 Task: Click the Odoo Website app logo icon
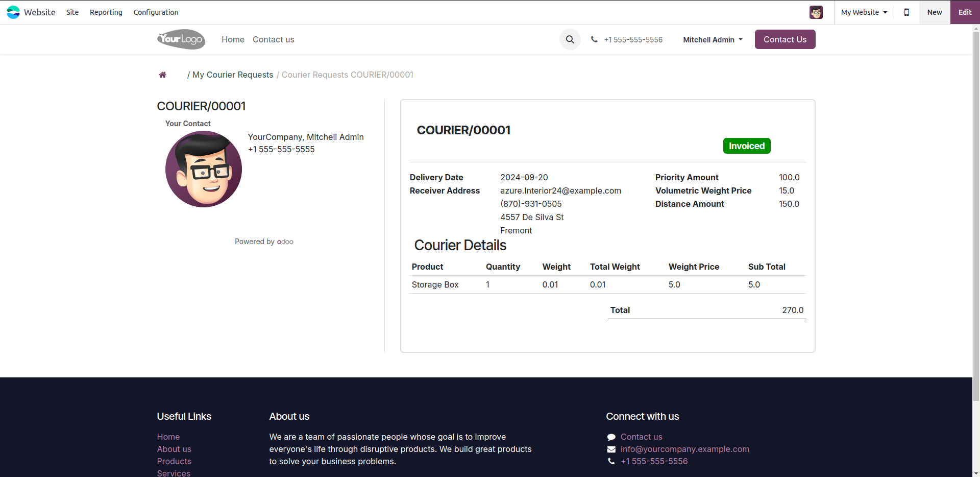click(13, 12)
